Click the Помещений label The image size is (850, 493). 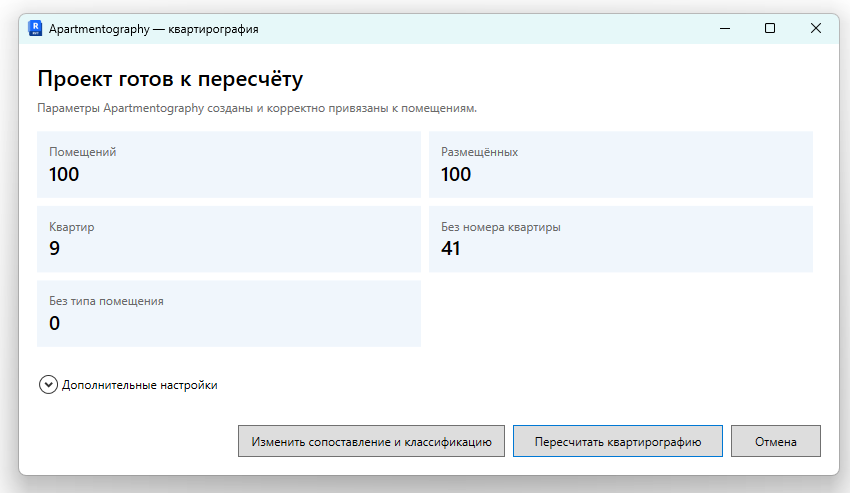82,152
